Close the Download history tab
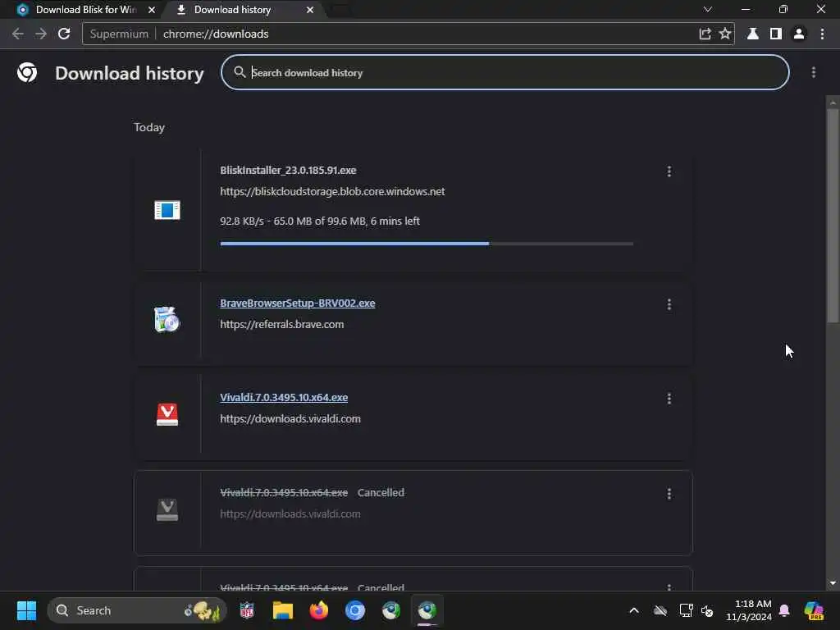The width and height of the screenshot is (840, 630). (310, 10)
